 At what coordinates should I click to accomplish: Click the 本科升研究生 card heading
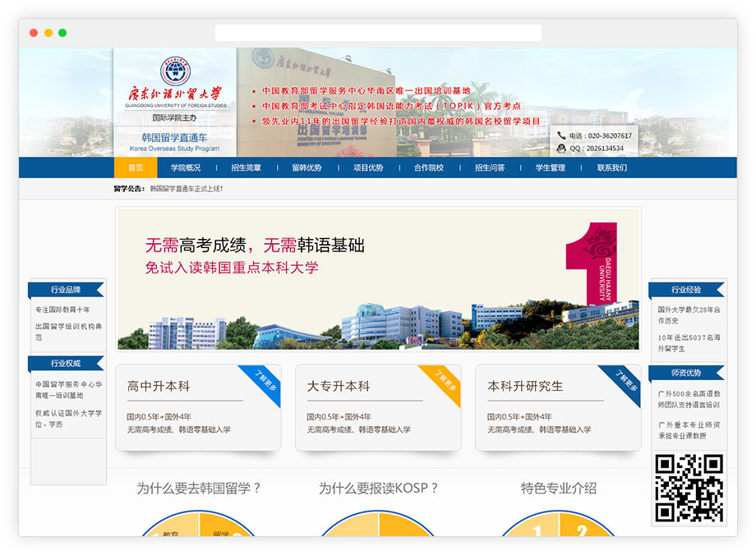[x=525, y=386]
